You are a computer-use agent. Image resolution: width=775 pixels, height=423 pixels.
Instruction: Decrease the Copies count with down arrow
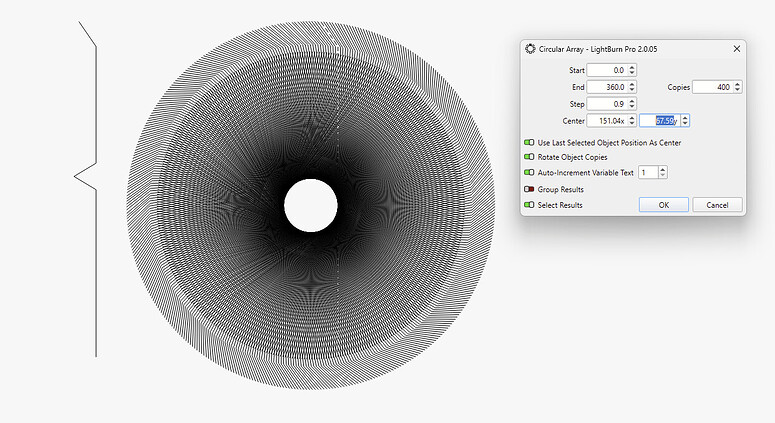737,90
